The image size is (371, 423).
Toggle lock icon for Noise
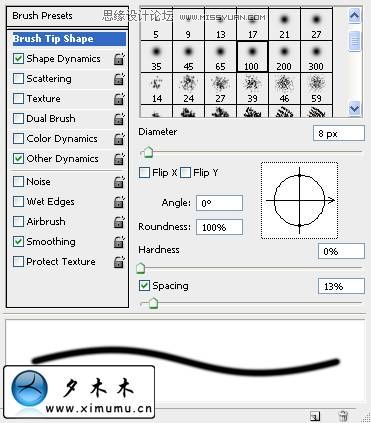pyautogui.click(x=119, y=182)
